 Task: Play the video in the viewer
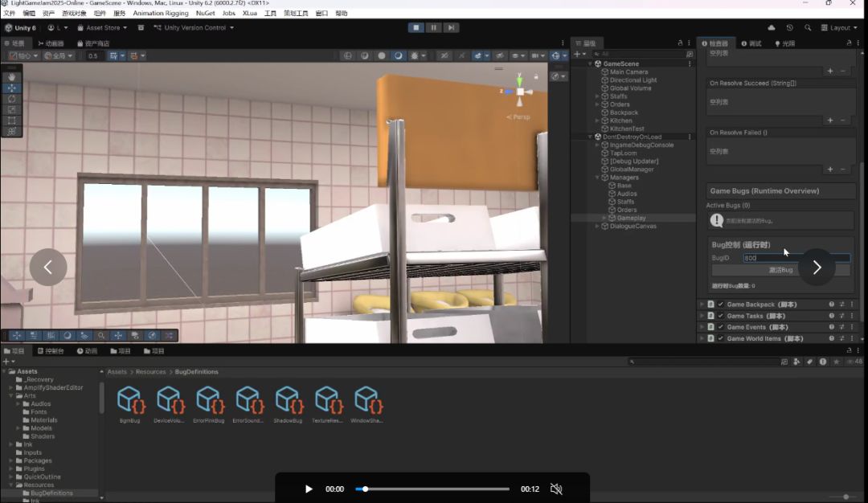[x=309, y=489]
